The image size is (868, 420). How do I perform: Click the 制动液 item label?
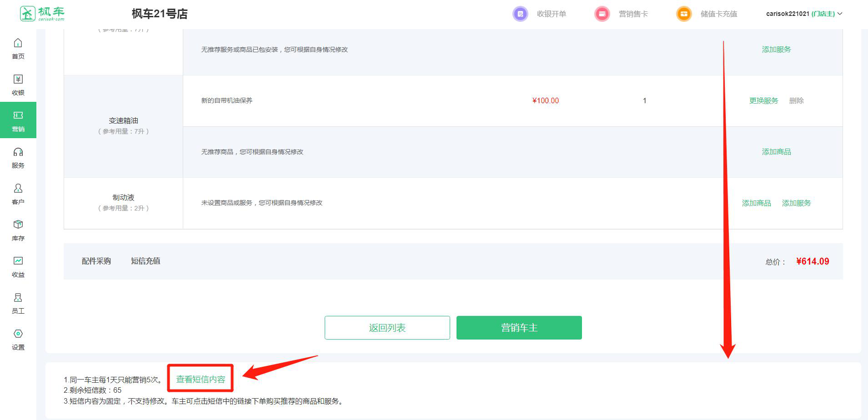pos(124,198)
